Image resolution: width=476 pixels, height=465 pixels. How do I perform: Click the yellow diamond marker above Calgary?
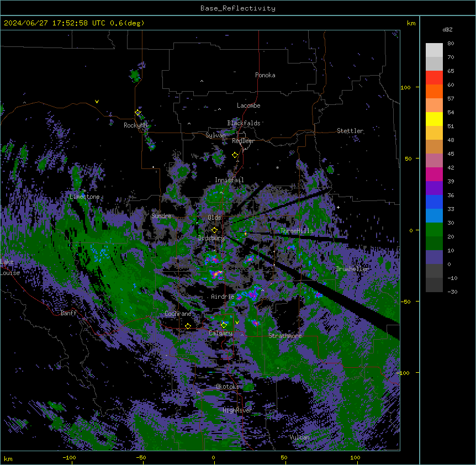click(224, 325)
